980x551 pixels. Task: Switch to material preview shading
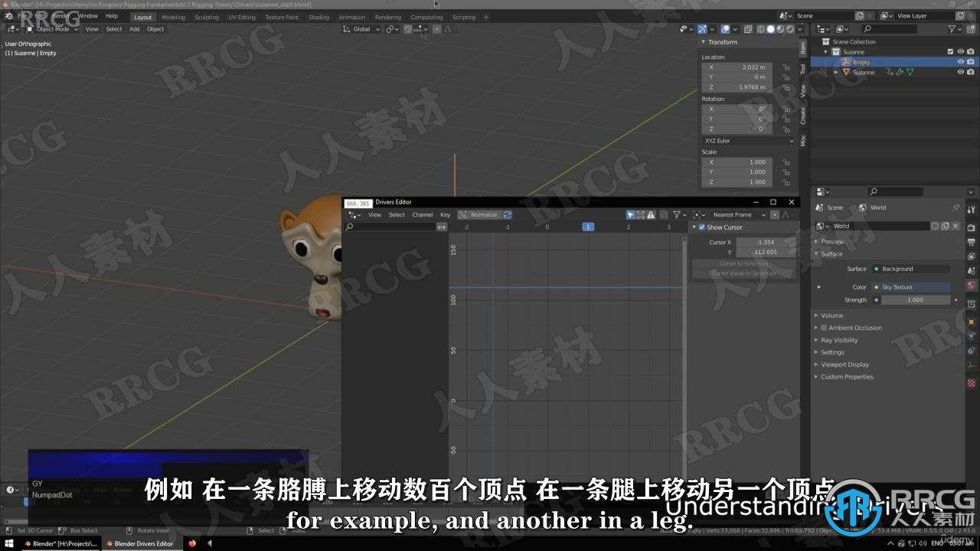(x=780, y=29)
